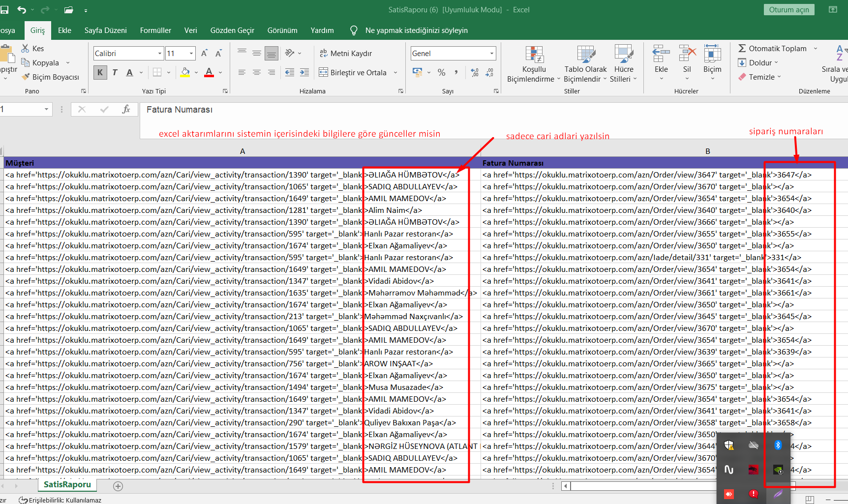Switch to the Sayfa Düzeni tab
Viewport: 848px width, 504px height.
coord(105,30)
